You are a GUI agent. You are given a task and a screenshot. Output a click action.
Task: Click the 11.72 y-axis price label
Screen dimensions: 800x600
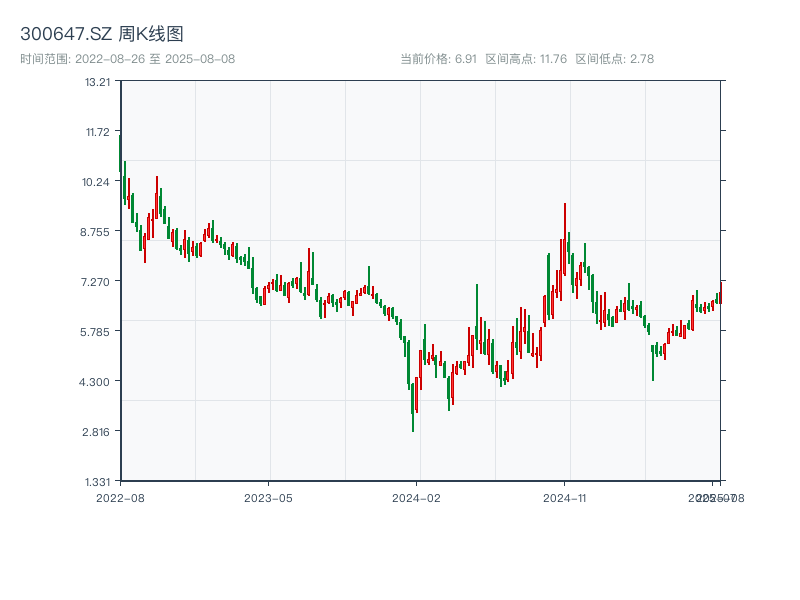pyautogui.click(x=97, y=132)
